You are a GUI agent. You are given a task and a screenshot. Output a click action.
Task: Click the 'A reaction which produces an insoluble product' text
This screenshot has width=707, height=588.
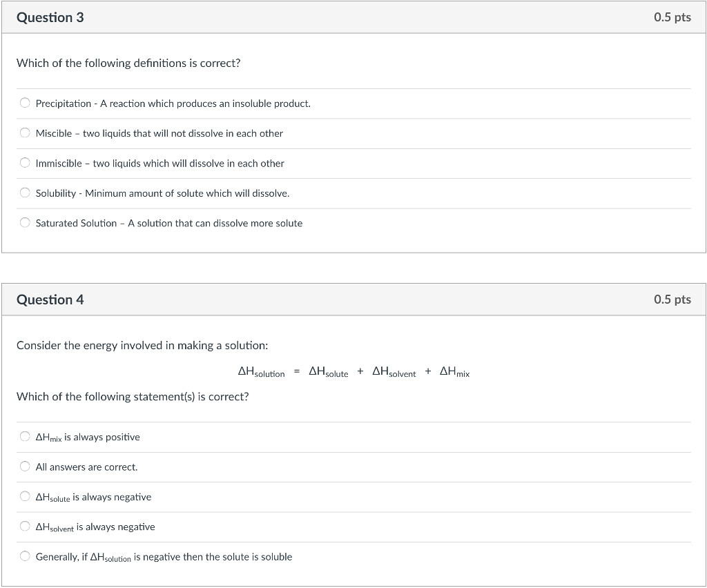click(x=206, y=104)
